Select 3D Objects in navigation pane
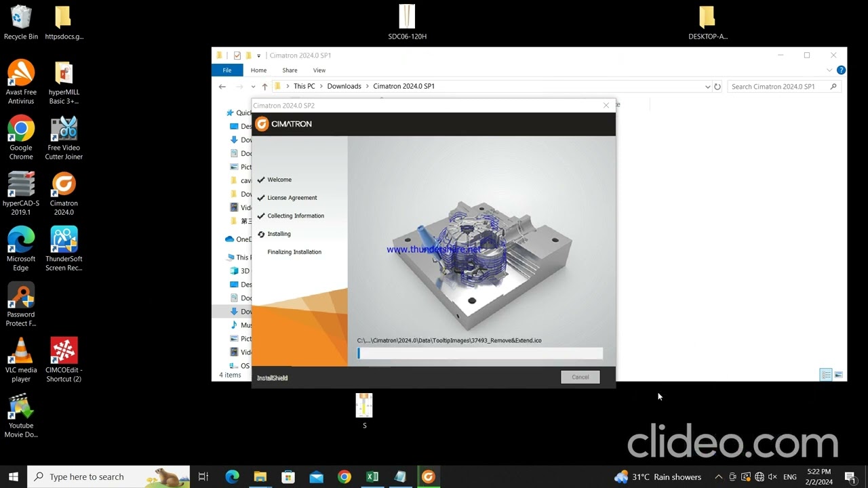Viewport: 868px width, 488px height. [239, 271]
